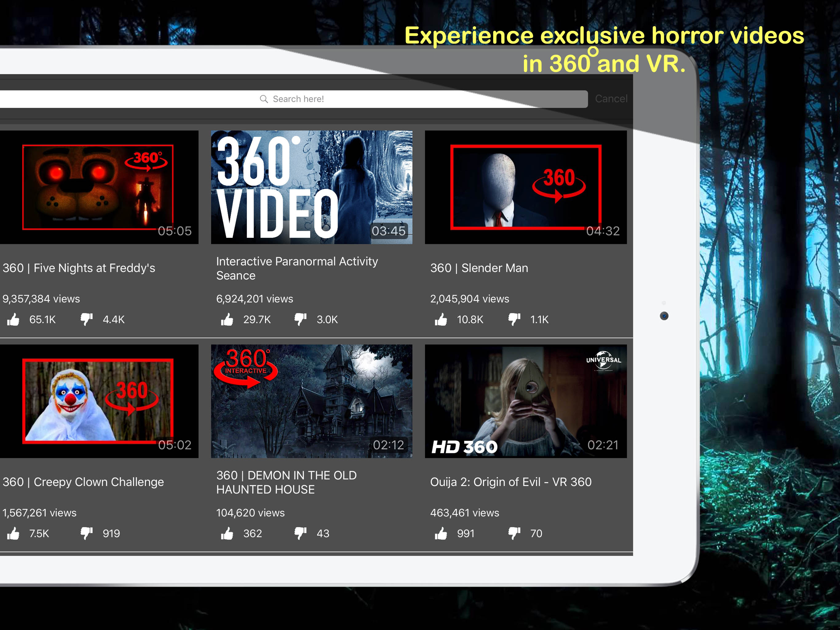Cancel the search
The height and width of the screenshot is (630, 840).
tap(611, 99)
